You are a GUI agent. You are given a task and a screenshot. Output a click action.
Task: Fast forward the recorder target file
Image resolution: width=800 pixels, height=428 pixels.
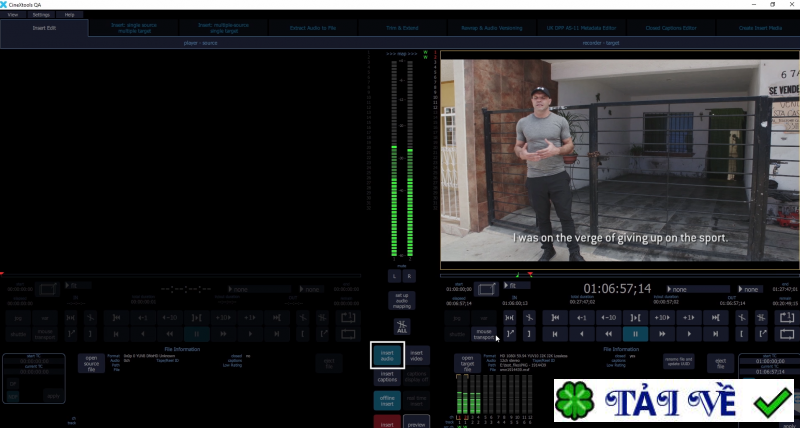click(x=662, y=334)
